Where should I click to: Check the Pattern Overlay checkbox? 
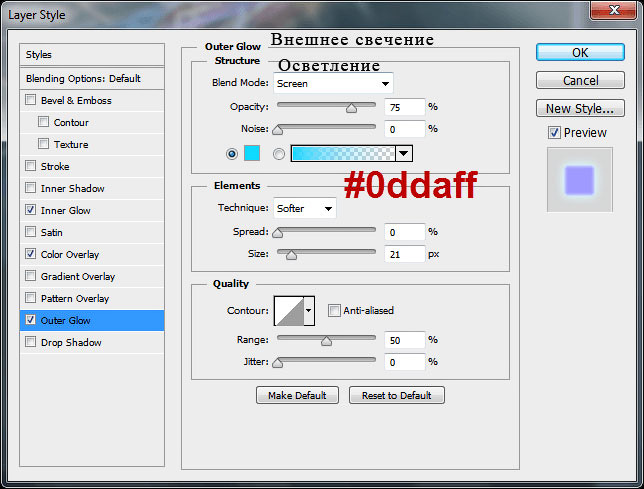(30, 298)
